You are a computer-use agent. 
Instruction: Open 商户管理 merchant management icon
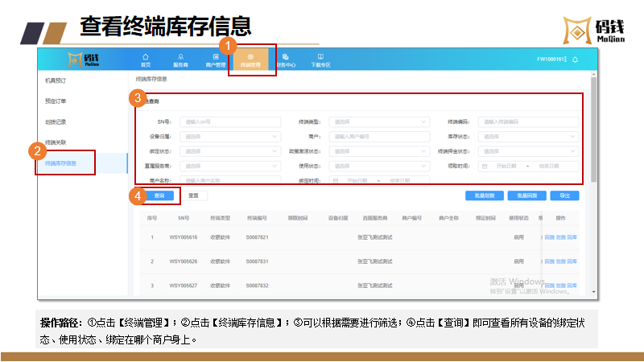(x=217, y=56)
